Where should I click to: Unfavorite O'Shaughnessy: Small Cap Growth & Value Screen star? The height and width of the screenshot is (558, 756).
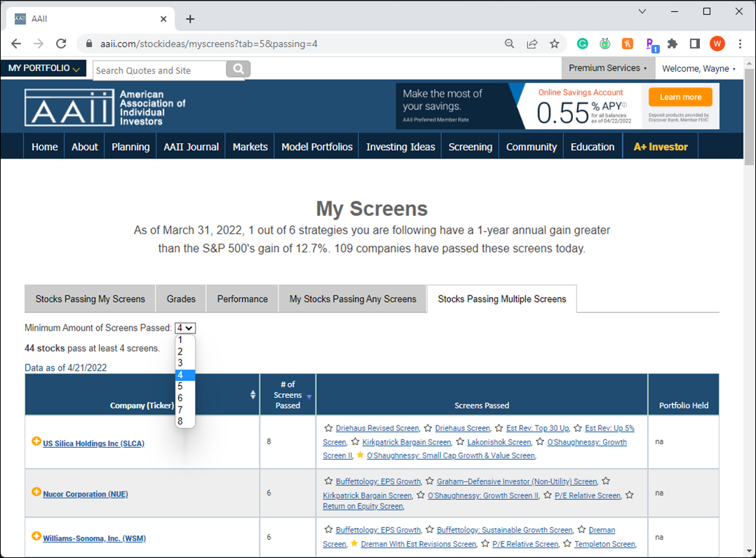pos(360,455)
